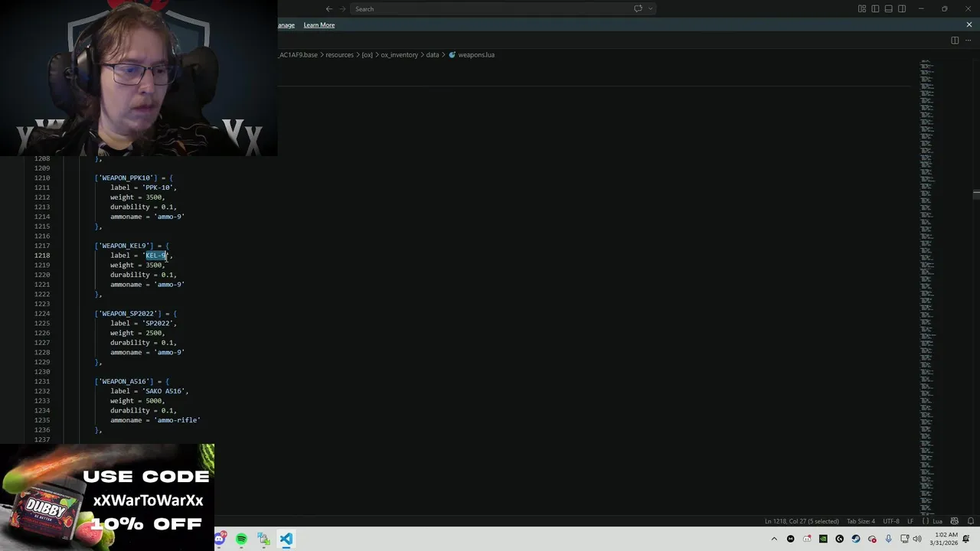Image resolution: width=980 pixels, height=551 pixels.
Task: Open the weapons.lua breadcrumb file entry
Action: point(472,55)
